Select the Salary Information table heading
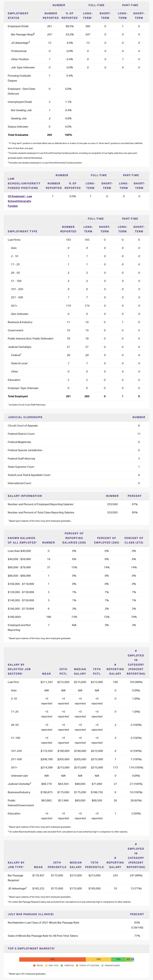This screenshot has width=153, height=980. pos(25,496)
